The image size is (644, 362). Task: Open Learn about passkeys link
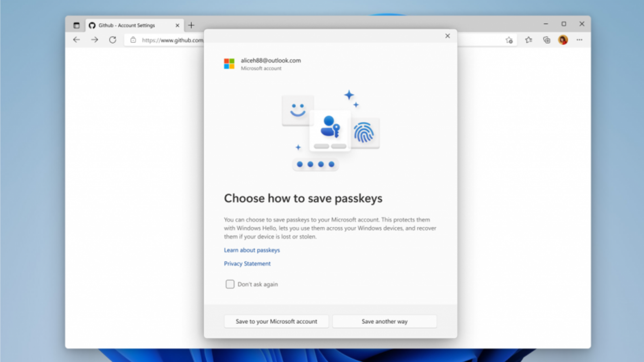point(252,250)
